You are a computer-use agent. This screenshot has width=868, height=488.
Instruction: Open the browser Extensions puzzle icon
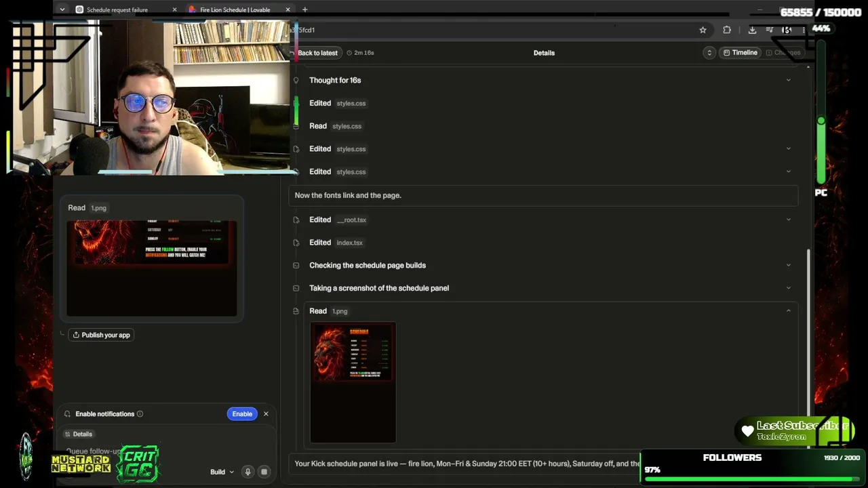click(727, 30)
